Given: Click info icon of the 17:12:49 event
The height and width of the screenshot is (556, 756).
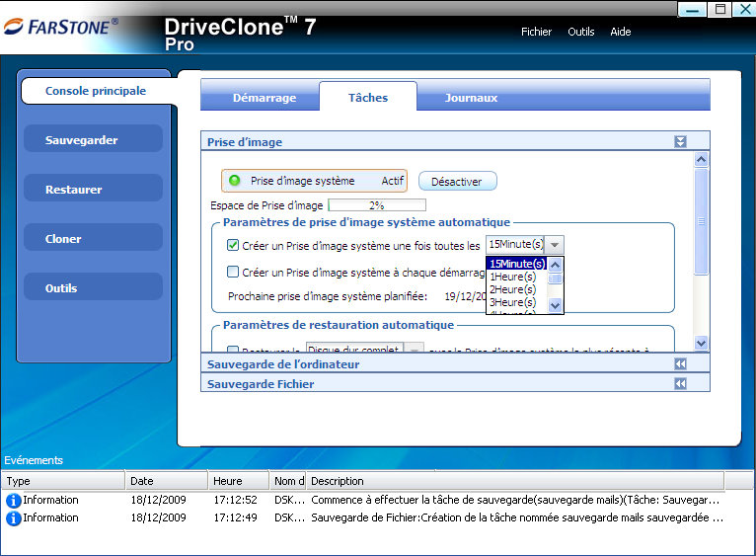Looking at the screenshot, I should click(x=13, y=518).
